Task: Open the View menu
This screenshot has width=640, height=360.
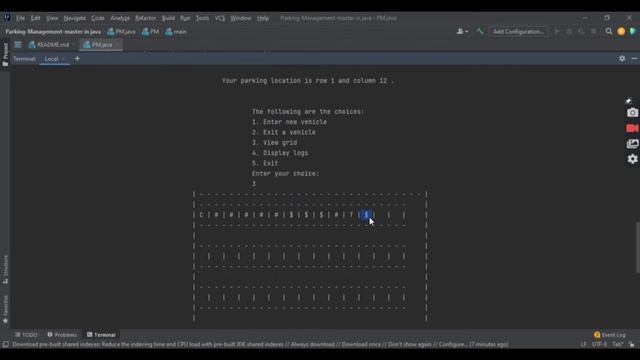Action: click(51, 18)
